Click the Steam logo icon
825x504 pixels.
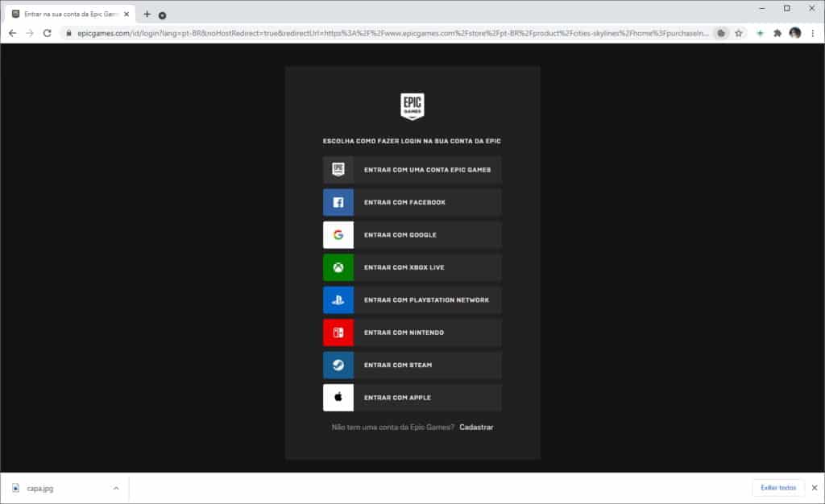click(x=338, y=366)
